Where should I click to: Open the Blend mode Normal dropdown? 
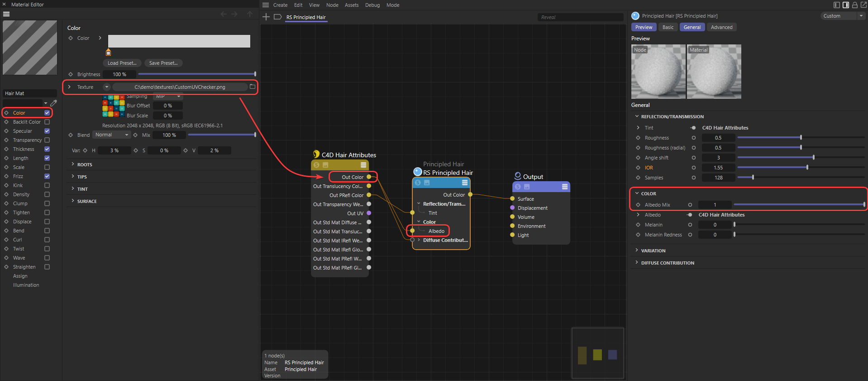112,135
